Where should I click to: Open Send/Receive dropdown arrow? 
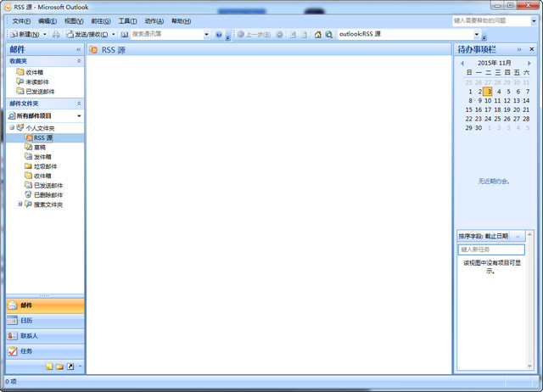click(113, 34)
